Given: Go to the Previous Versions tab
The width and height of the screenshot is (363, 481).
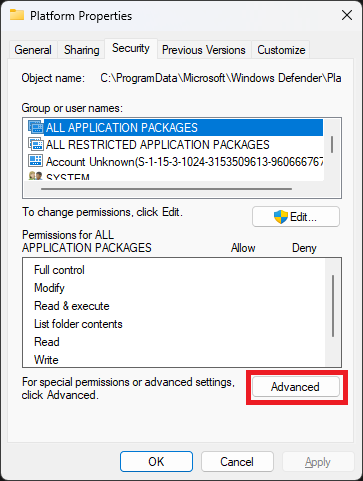Looking at the screenshot, I should [204, 50].
